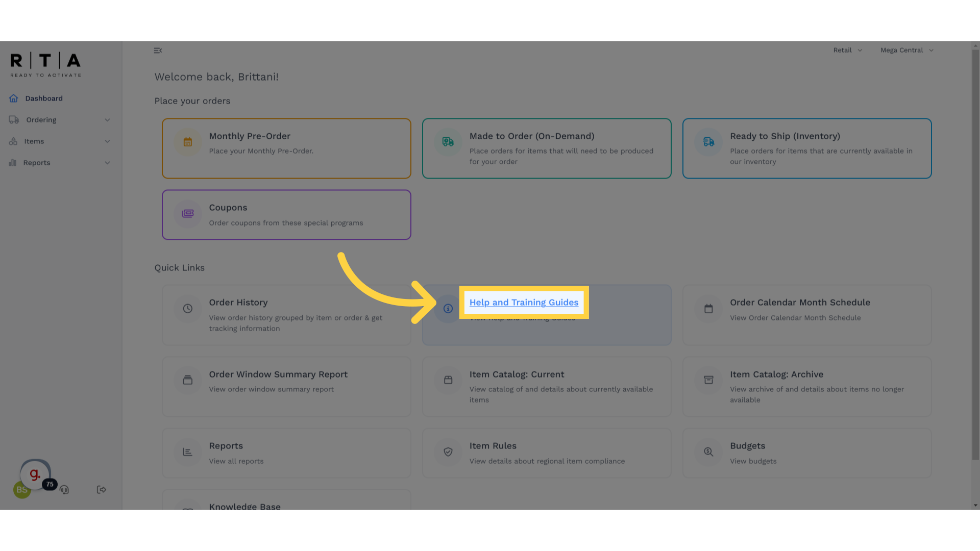Viewport: 980px width, 551px height.
Task: Click the Item Rules shield icon
Action: (448, 452)
